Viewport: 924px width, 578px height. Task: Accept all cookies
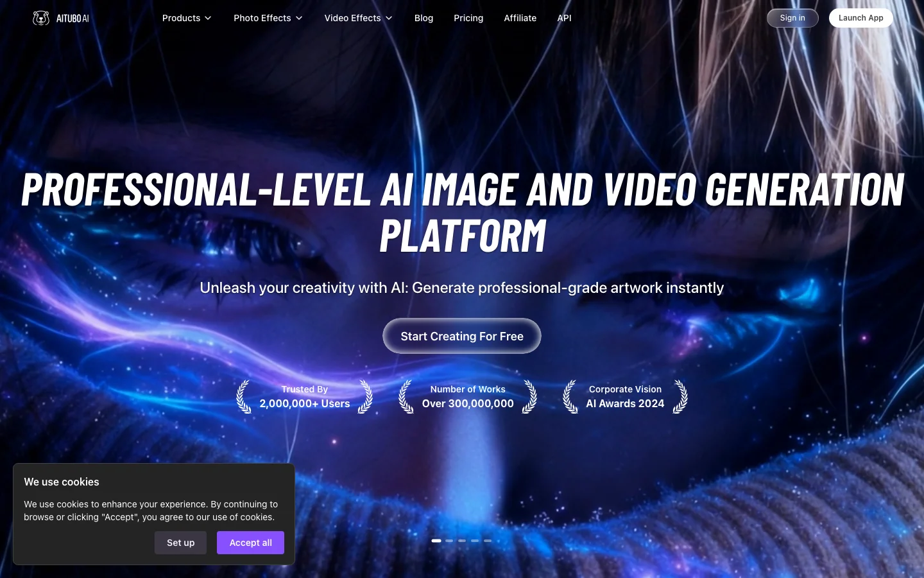click(x=250, y=543)
